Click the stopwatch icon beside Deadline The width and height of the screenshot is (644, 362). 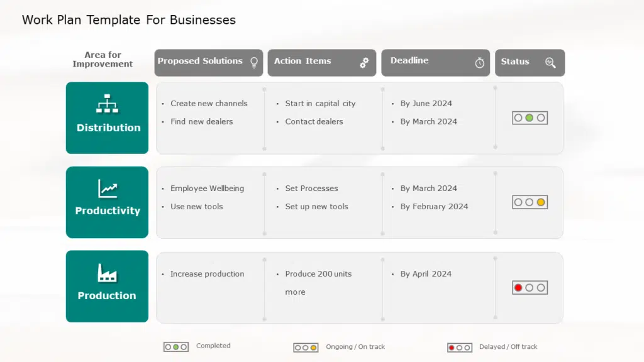click(479, 62)
